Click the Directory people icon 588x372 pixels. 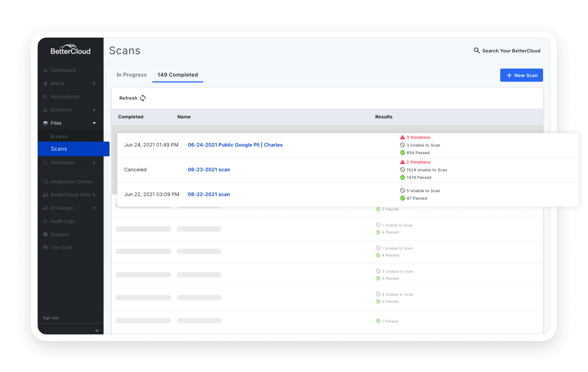point(46,110)
